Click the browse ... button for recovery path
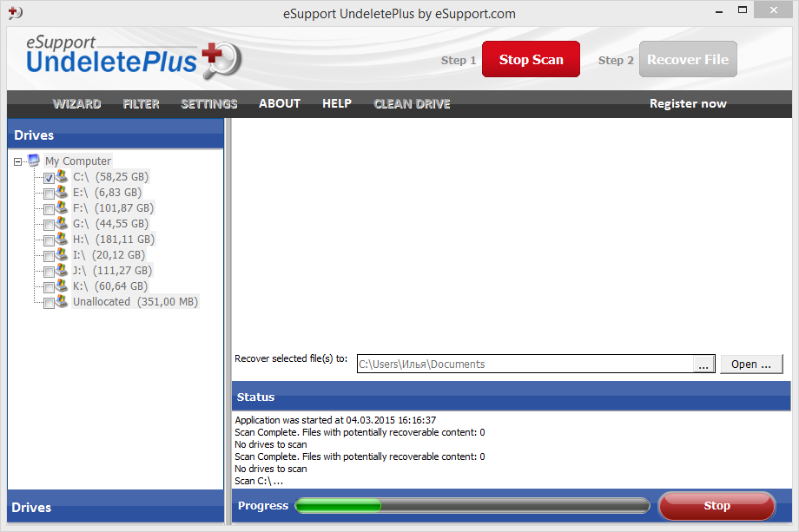Viewport: 799px width, 532px height. (703, 365)
